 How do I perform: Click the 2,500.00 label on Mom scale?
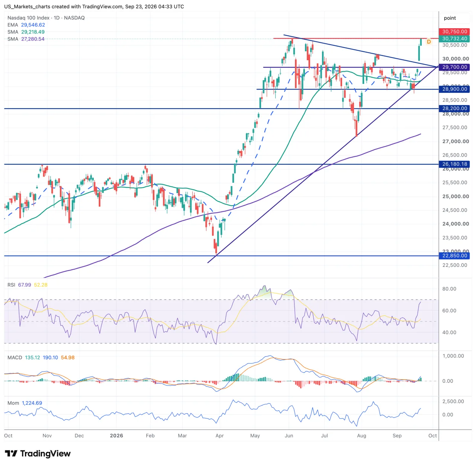[453, 401]
